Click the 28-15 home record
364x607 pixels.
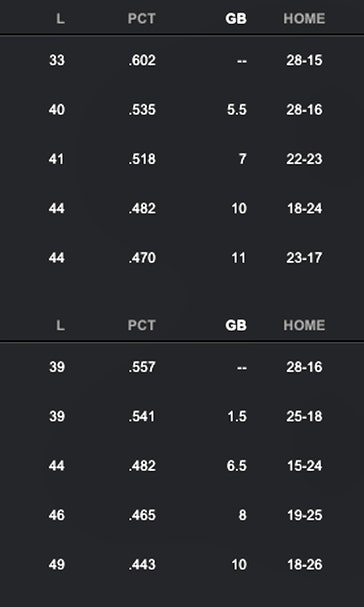304,60
